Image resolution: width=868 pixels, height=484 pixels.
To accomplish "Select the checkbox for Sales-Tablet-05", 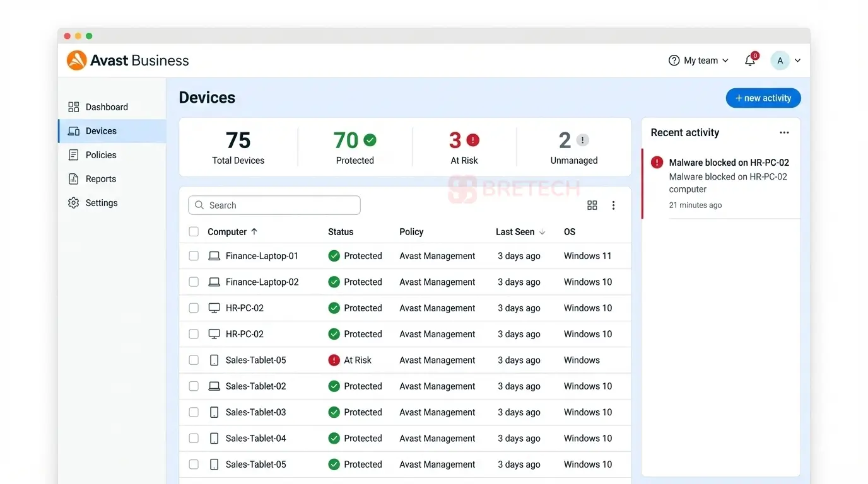I will click(x=194, y=360).
